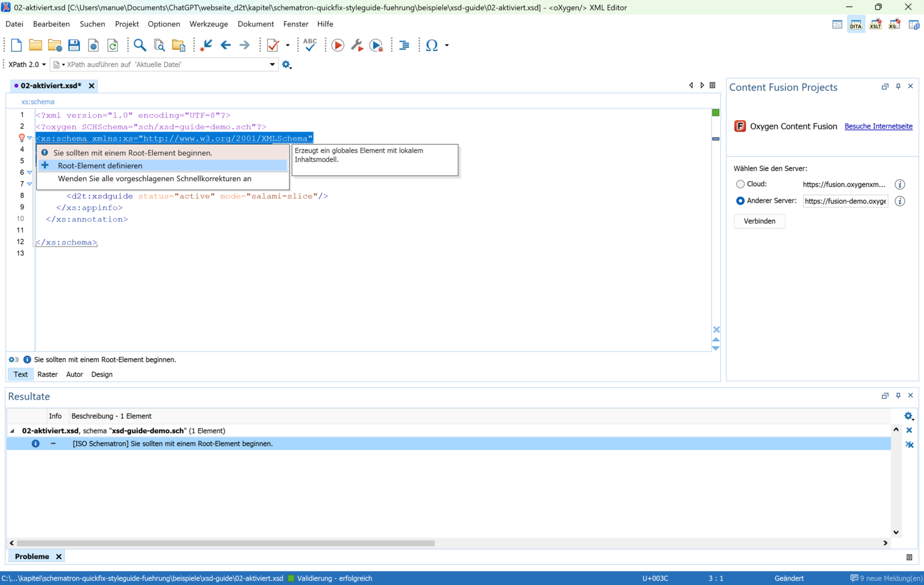Switch to the Autor editing mode tab
The width and height of the screenshot is (924, 585).
pyautogui.click(x=75, y=374)
